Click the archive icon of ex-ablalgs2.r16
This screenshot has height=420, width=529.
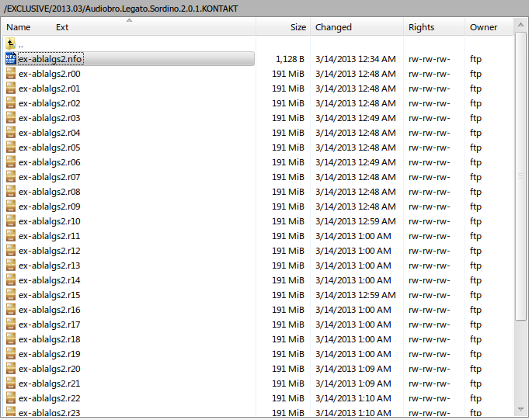tap(10, 310)
